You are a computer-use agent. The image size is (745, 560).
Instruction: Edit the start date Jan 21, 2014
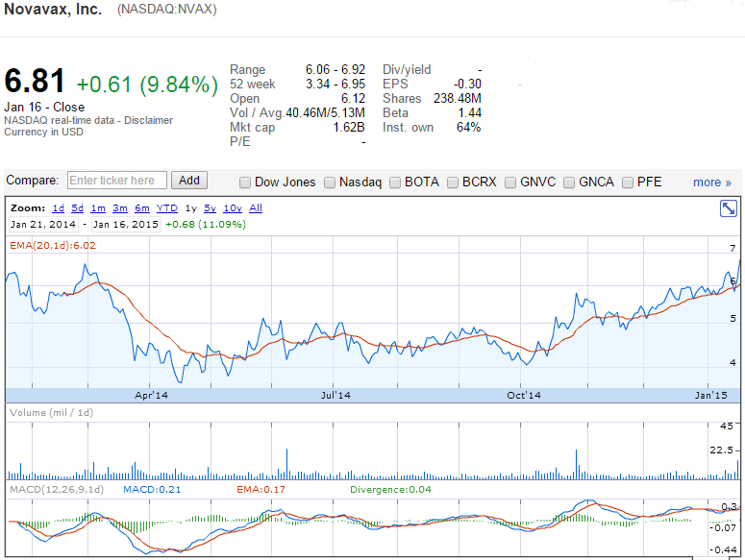43,224
